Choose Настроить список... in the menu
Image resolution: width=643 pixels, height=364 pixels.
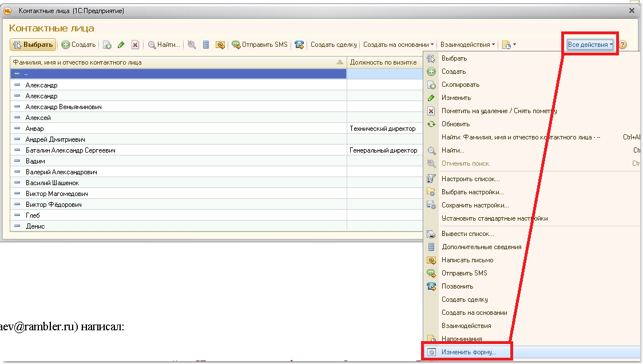click(x=470, y=179)
